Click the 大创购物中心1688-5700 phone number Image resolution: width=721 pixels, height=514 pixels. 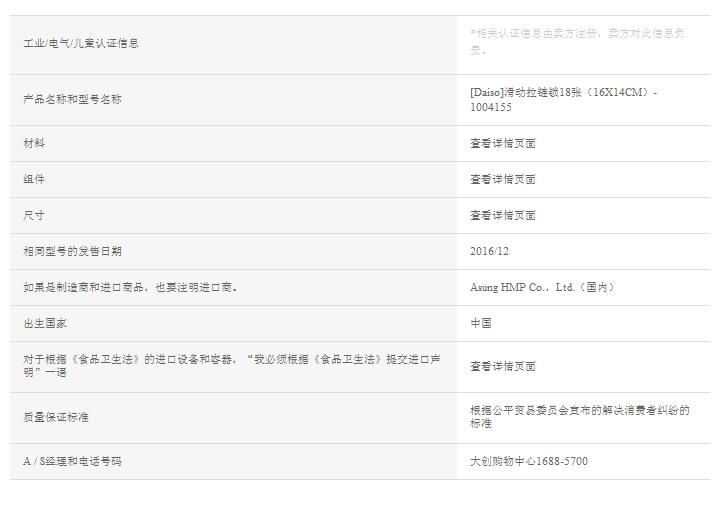pos(529,461)
